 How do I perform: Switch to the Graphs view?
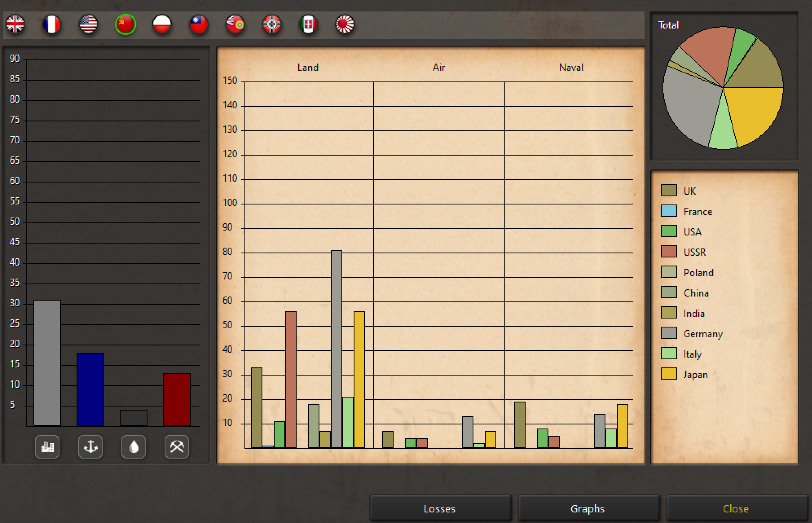[588, 508]
